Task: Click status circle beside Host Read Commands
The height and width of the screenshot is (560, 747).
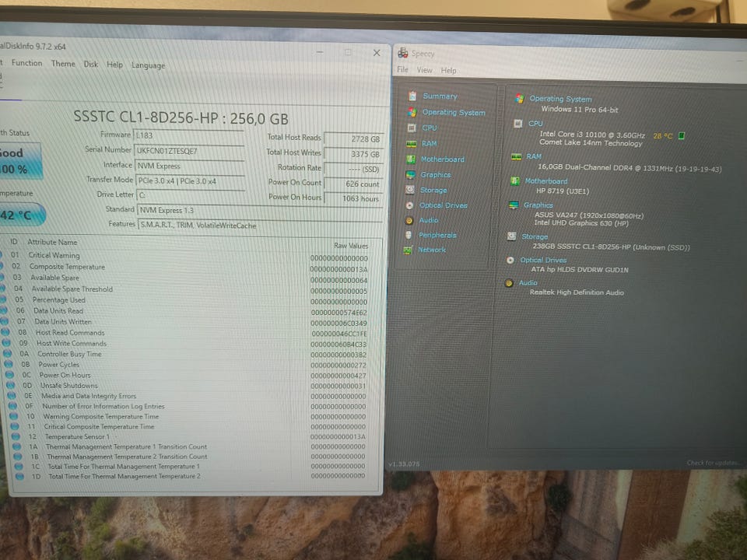Action: click(5, 332)
